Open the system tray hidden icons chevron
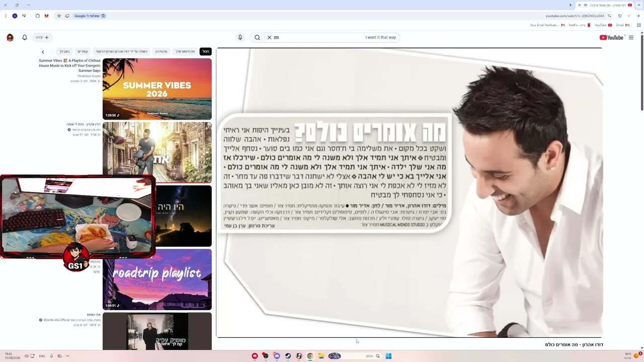This screenshot has width=644, height=362. tap(67, 356)
